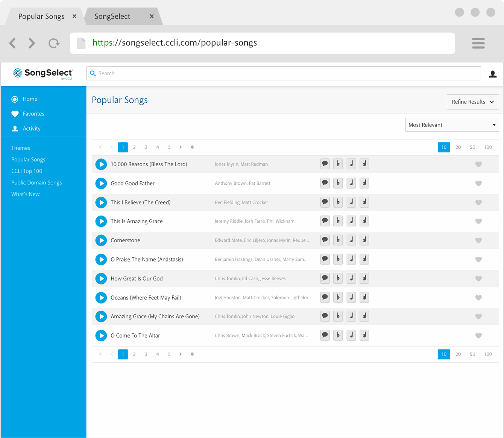Show 20 results per page at top
Screen dimensions: 504x438
[x=458, y=147]
